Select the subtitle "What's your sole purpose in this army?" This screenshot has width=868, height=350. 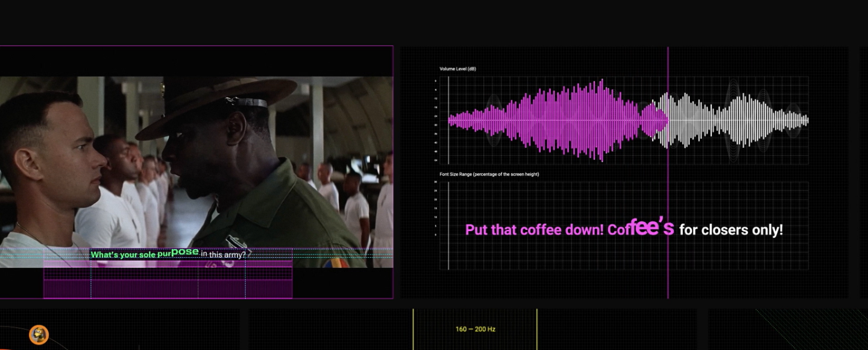pyautogui.click(x=168, y=253)
